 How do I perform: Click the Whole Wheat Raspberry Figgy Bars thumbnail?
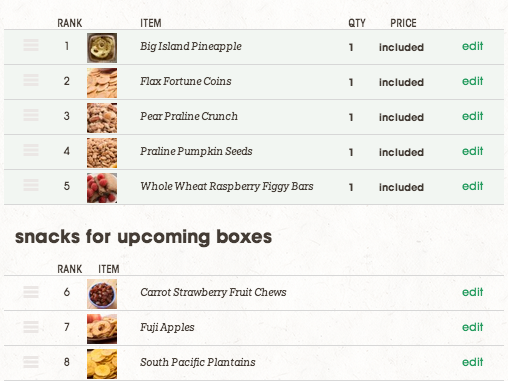point(102,188)
